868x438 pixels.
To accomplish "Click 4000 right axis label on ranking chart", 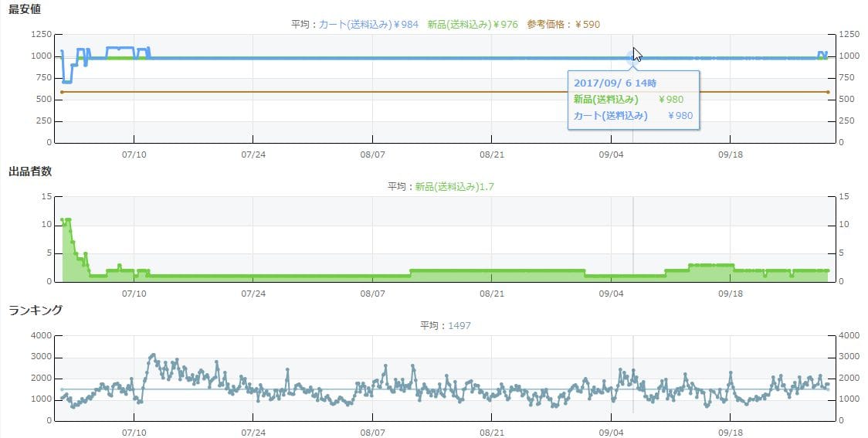I will pyautogui.click(x=848, y=335).
